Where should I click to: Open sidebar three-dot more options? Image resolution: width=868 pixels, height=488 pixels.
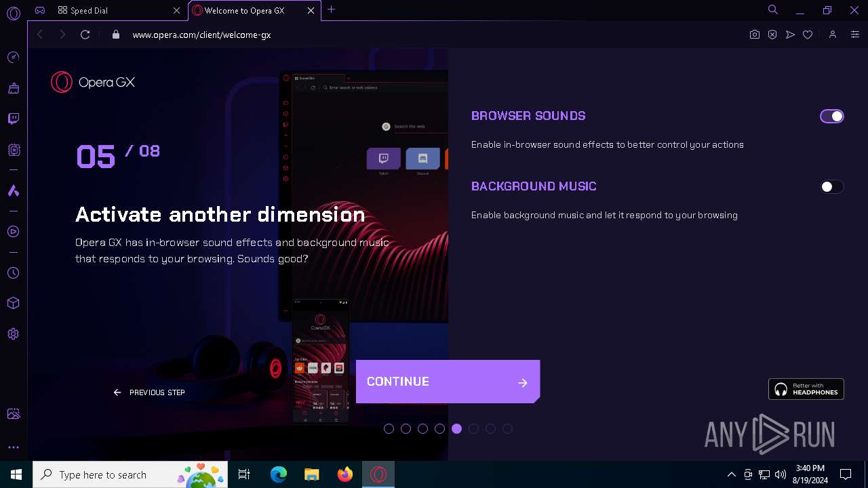(x=13, y=447)
